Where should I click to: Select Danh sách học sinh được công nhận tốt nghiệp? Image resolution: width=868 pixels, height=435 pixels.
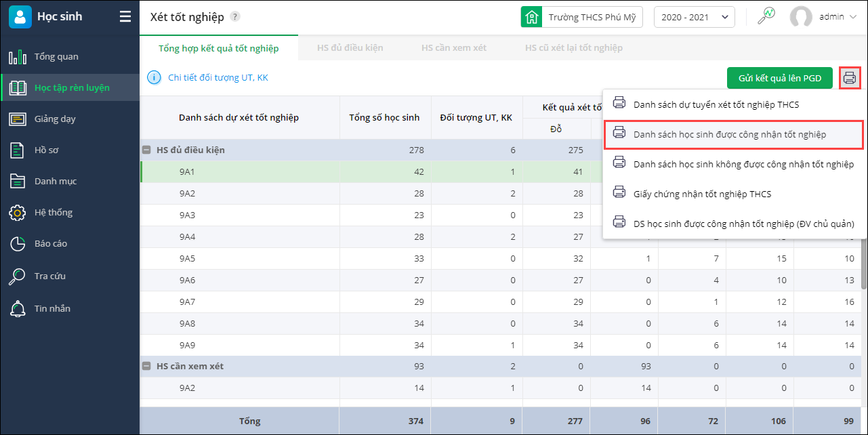click(x=730, y=134)
